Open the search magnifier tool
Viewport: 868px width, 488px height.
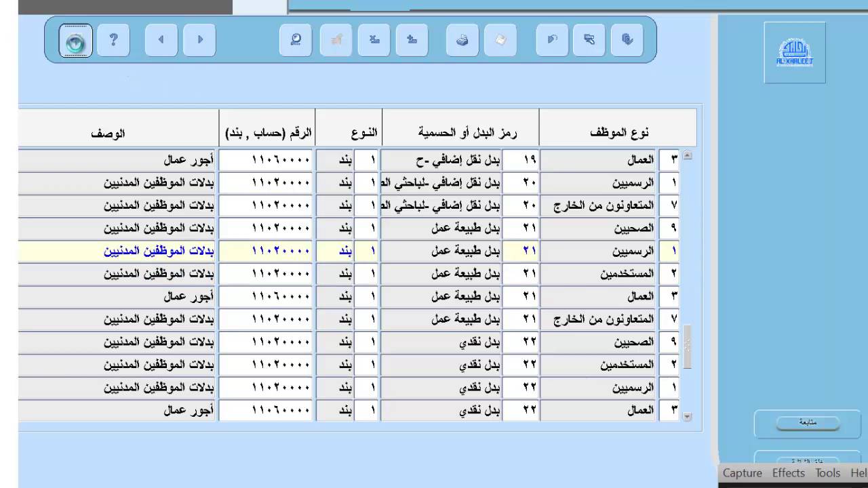coord(296,40)
